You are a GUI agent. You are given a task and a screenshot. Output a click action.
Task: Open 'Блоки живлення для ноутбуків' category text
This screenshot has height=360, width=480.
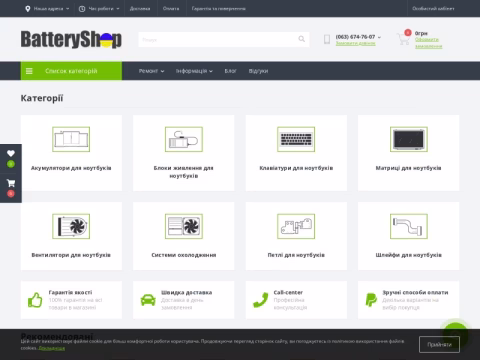184,172
